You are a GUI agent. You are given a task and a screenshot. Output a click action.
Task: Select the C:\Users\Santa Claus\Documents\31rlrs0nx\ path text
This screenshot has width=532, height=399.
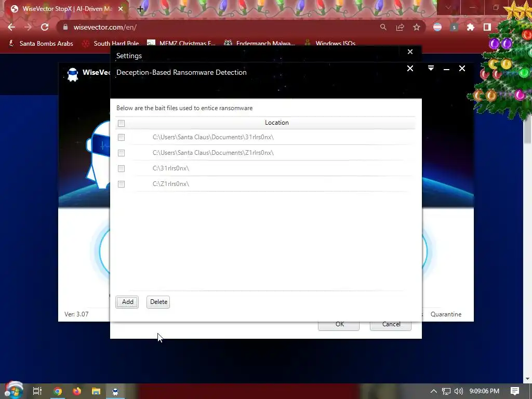tap(213, 137)
